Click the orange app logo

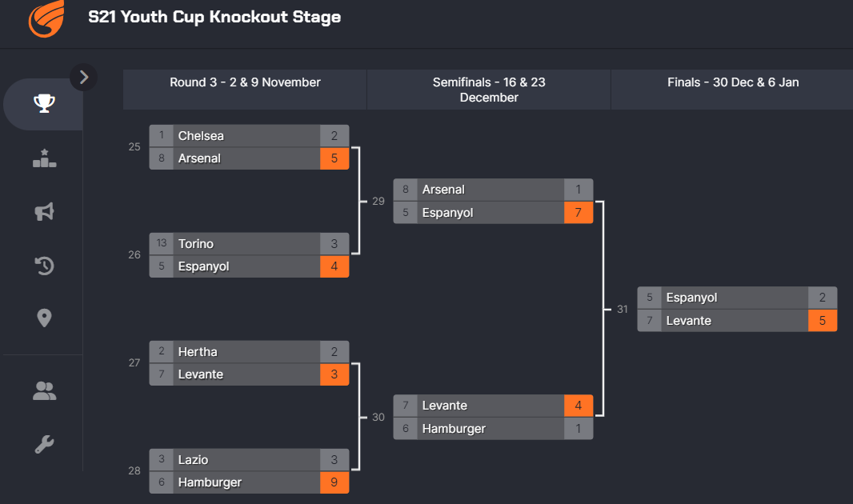coord(46,18)
